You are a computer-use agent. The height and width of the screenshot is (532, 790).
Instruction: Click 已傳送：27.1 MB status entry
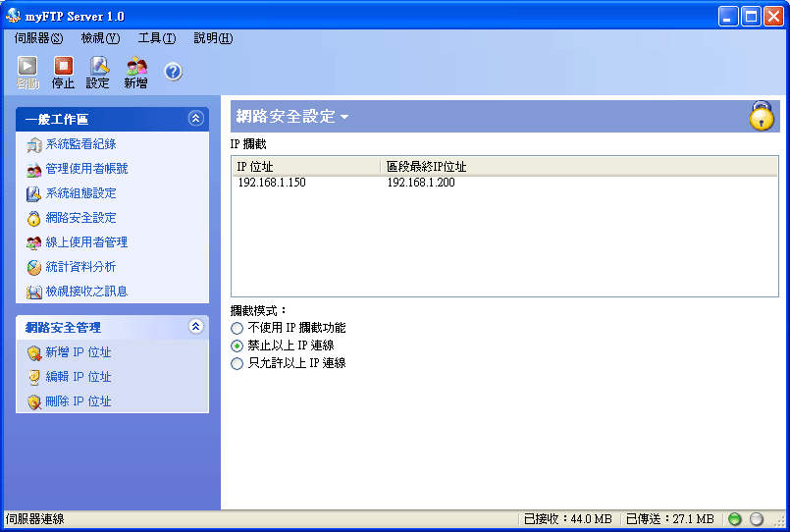pos(670,519)
